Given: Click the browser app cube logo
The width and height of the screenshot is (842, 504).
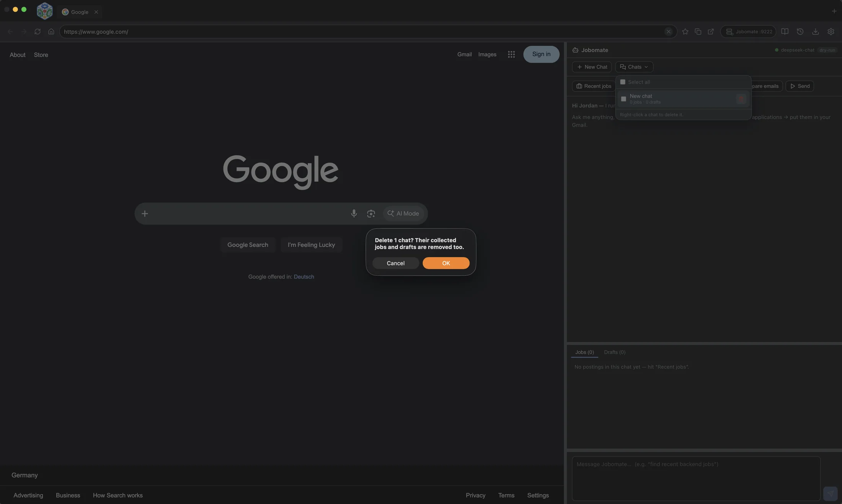Looking at the screenshot, I should [x=44, y=11].
